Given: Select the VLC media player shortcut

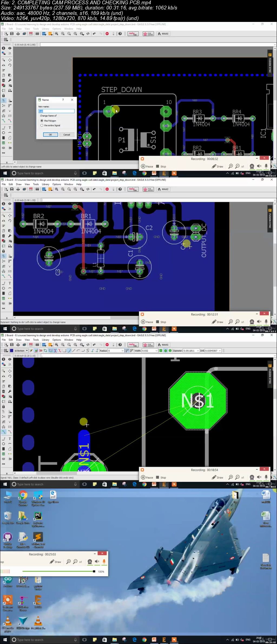Looking at the screenshot, I should (x=8, y=625).
